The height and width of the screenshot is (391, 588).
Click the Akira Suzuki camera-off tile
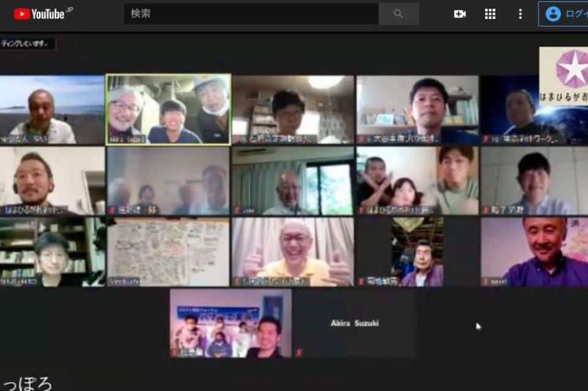tap(354, 323)
